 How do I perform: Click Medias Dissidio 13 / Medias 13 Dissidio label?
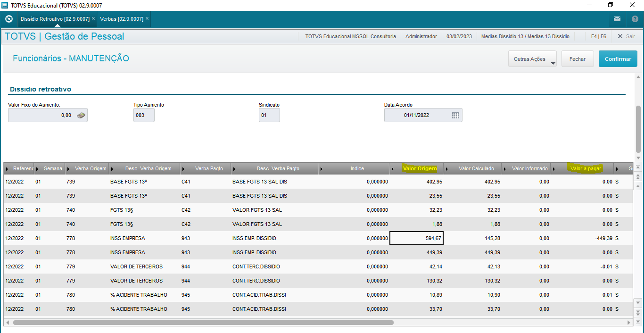pos(525,36)
